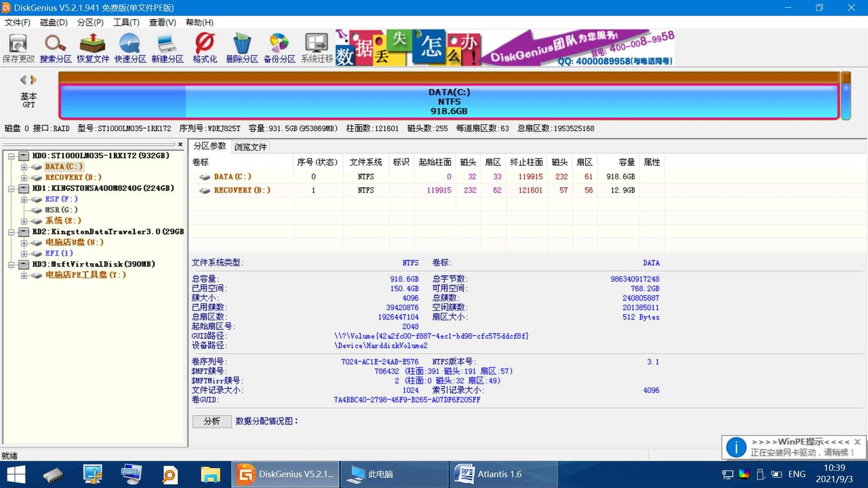Expand the DATA(C:) tree node

pos(24,167)
